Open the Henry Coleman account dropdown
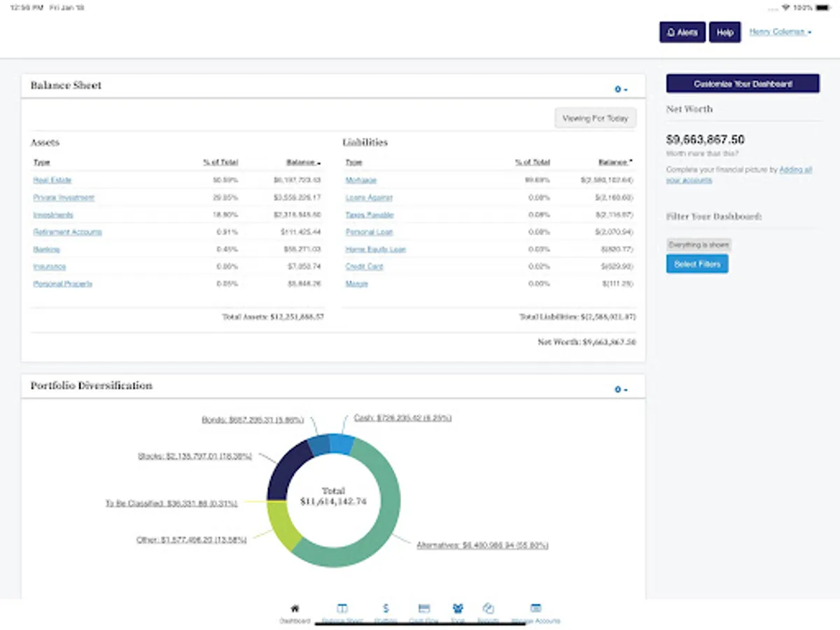Viewport: 840px width, 630px height. (779, 31)
